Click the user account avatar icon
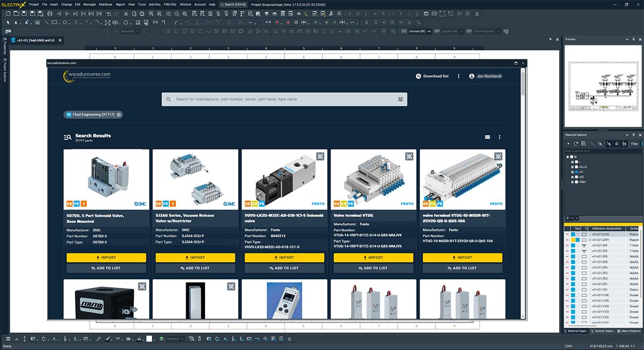Image resolution: width=644 pixels, height=350 pixels. [x=472, y=76]
